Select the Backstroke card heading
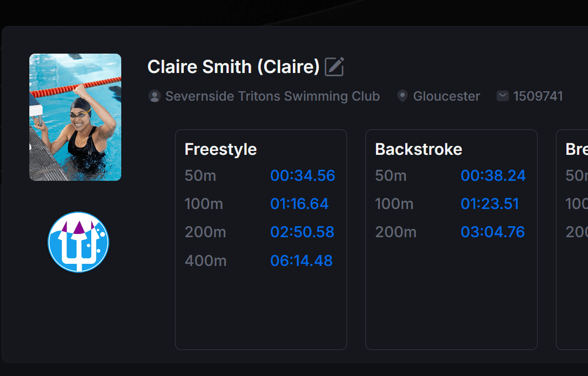Screen dimensions: 588x376 [x=418, y=149]
